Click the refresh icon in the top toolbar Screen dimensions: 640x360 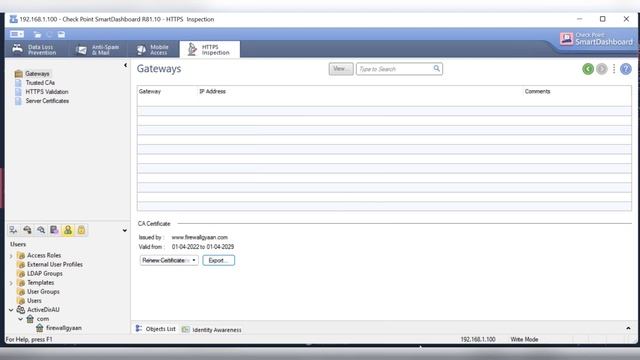[49, 35]
